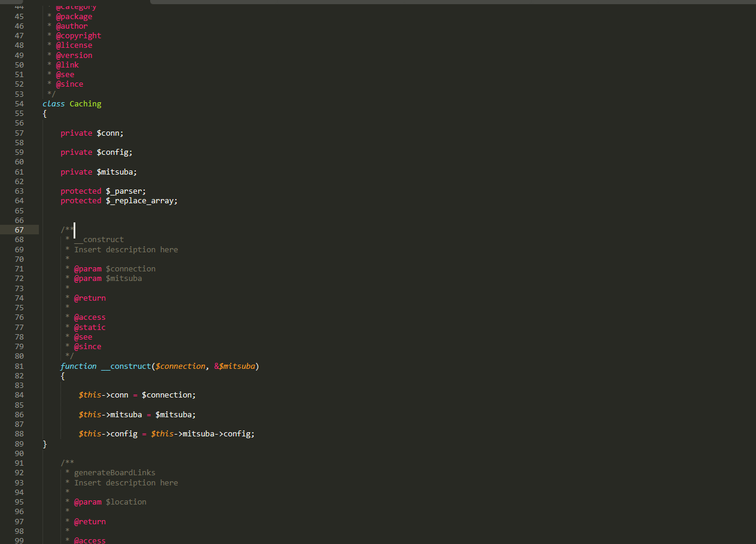Viewport: 756px width, 544px height.
Task: Click the $_replace_array variable
Action: (x=141, y=201)
